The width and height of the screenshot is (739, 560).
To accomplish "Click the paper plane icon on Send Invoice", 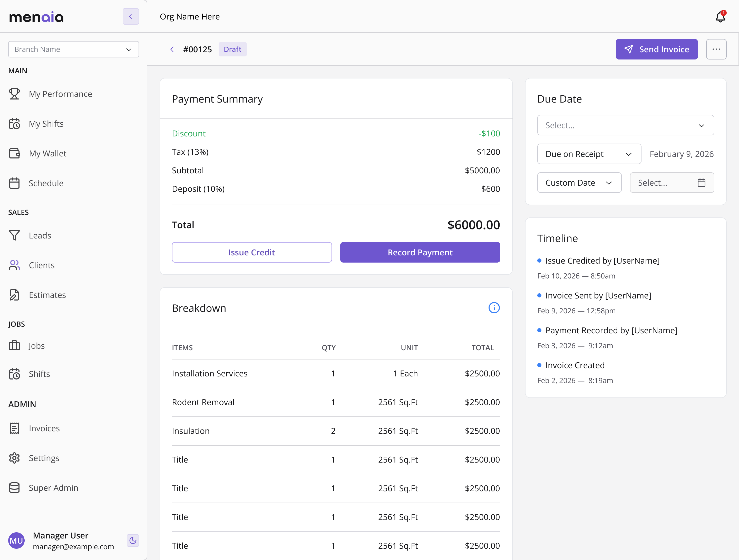I will pyautogui.click(x=629, y=49).
